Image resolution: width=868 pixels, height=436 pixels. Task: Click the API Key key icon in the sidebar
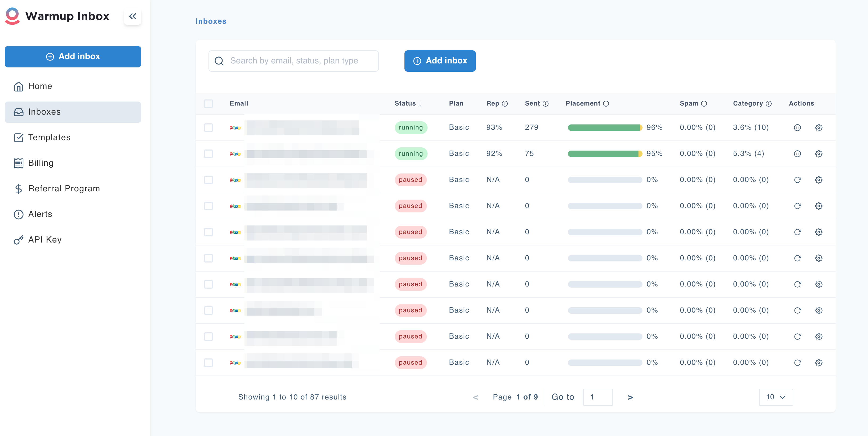tap(19, 240)
